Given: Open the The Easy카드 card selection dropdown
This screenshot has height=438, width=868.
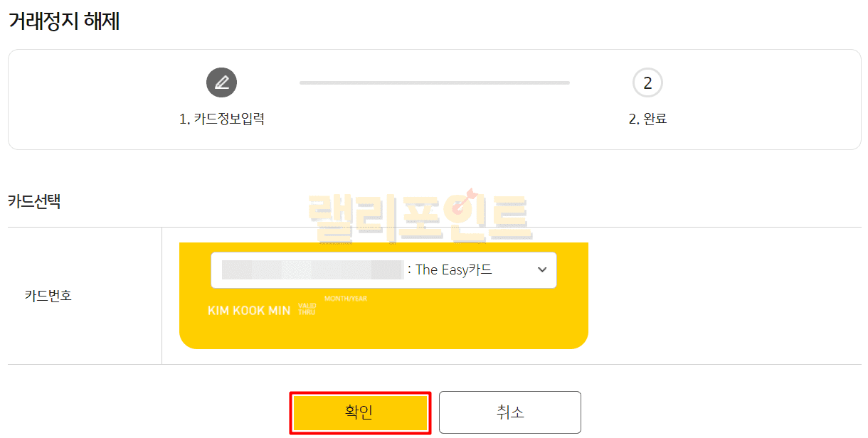Looking at the screenshot, I should [454, 270].
